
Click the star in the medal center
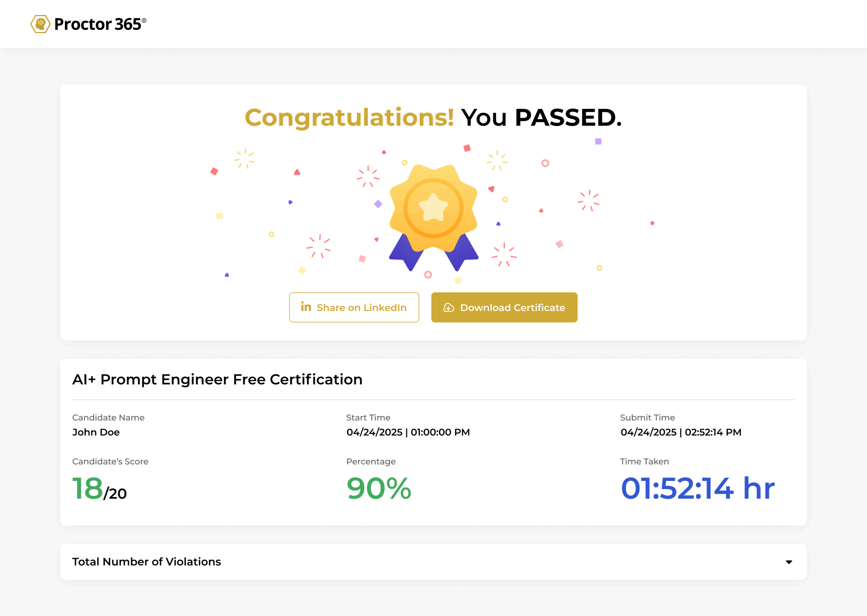click(x=433, y=207)
